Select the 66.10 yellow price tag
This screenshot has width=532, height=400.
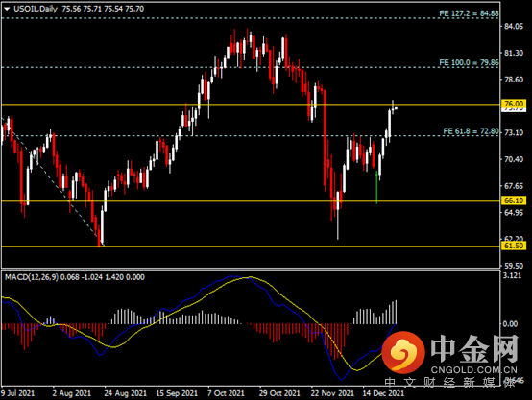click(x=514, y=200)
